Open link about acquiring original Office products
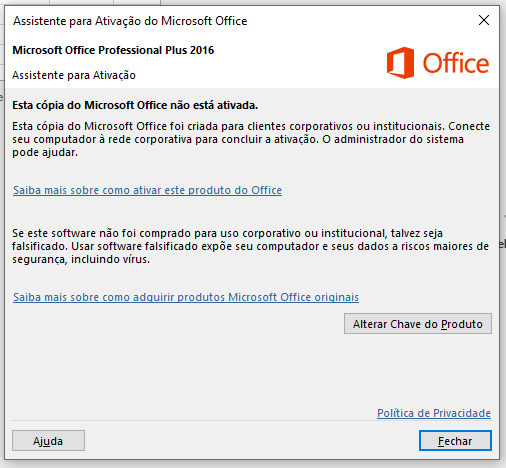This screenshot has height=468, width=506. (186, 297)
